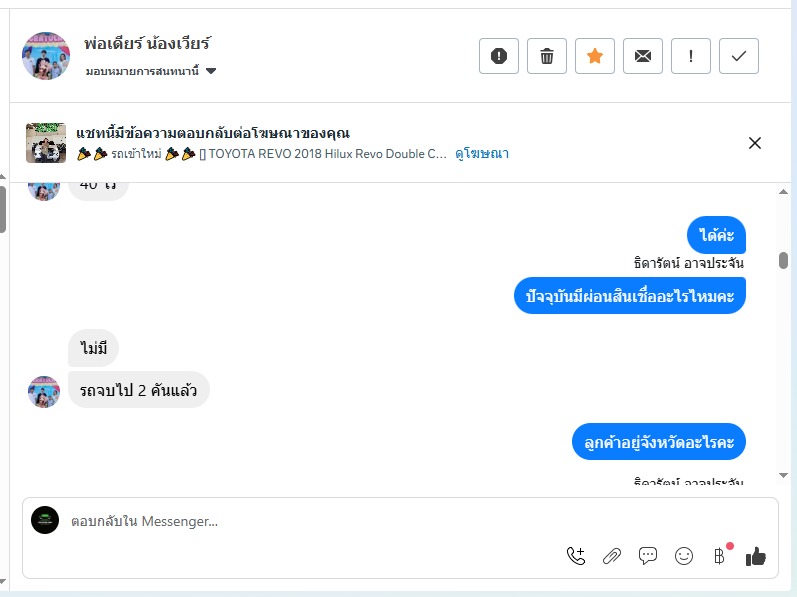
Task: Open the baht payment request icon
Action: pyautogui.click(x=719, y=556)
